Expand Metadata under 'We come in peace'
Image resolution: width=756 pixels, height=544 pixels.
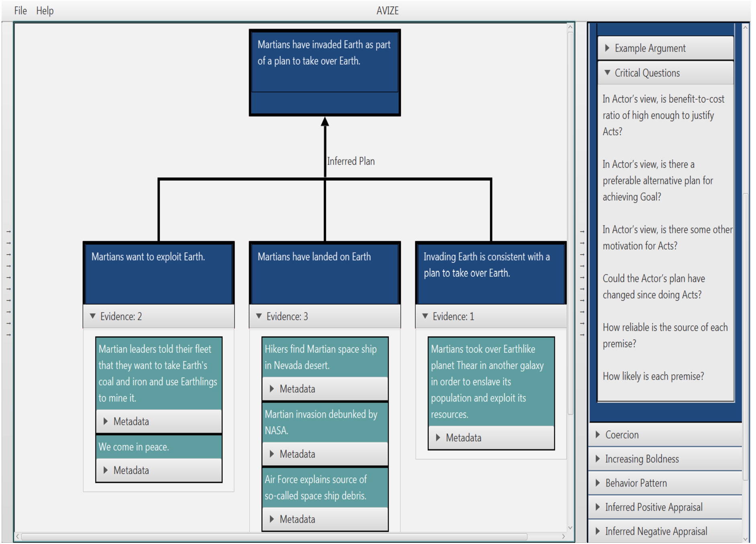click(x=131, y=470)
